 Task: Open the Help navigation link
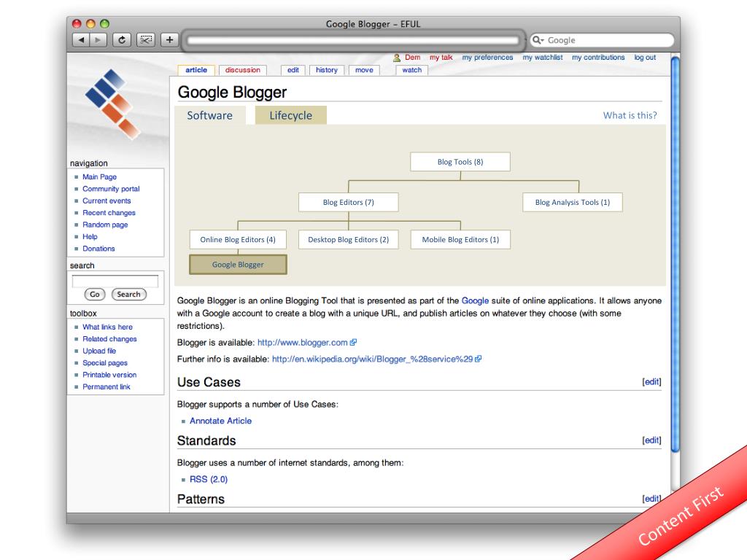point(90,236)
